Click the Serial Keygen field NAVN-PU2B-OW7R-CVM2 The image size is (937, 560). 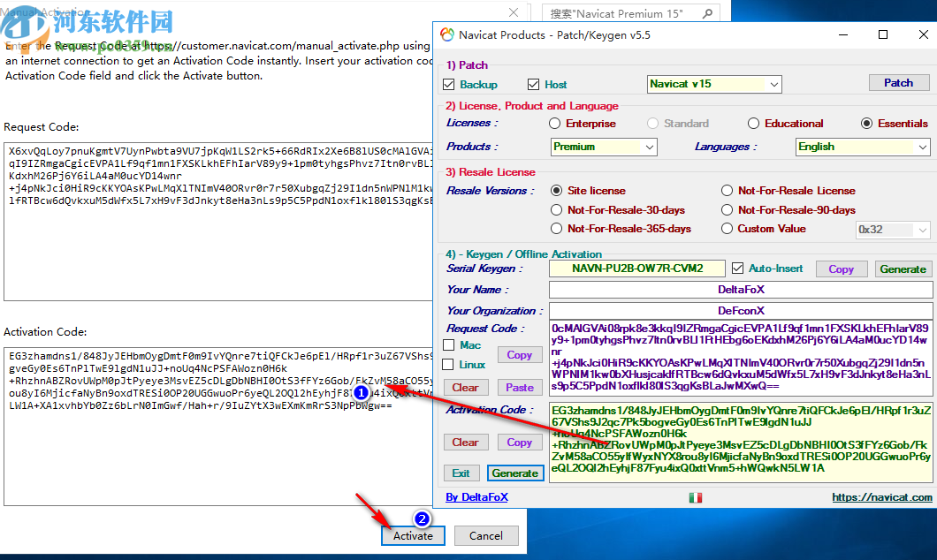pos(637,269)
